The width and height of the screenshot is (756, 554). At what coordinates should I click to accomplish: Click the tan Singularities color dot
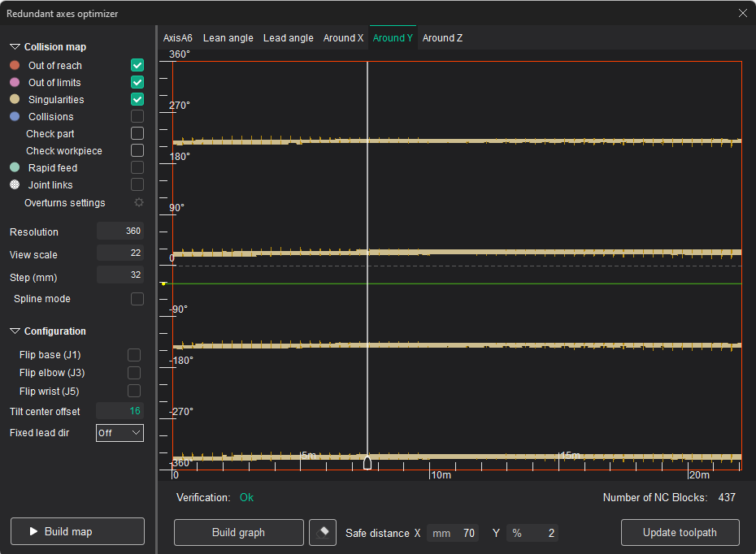(x=15, y=100)
